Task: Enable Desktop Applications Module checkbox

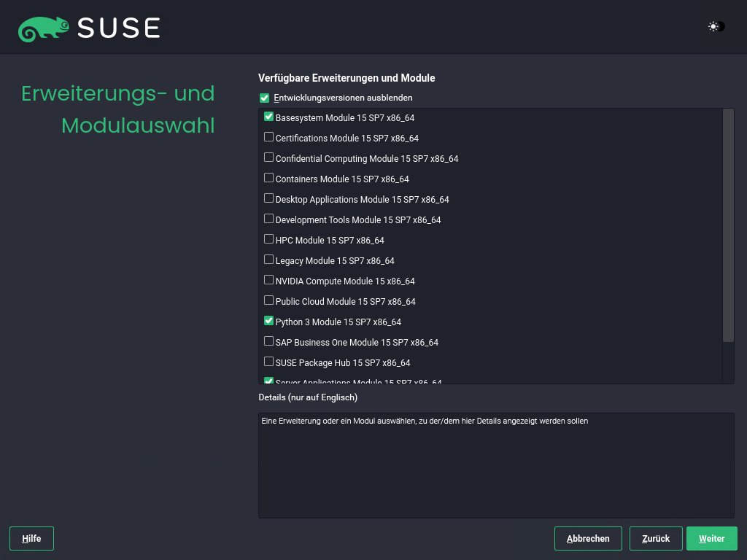Action: (268, 198)
